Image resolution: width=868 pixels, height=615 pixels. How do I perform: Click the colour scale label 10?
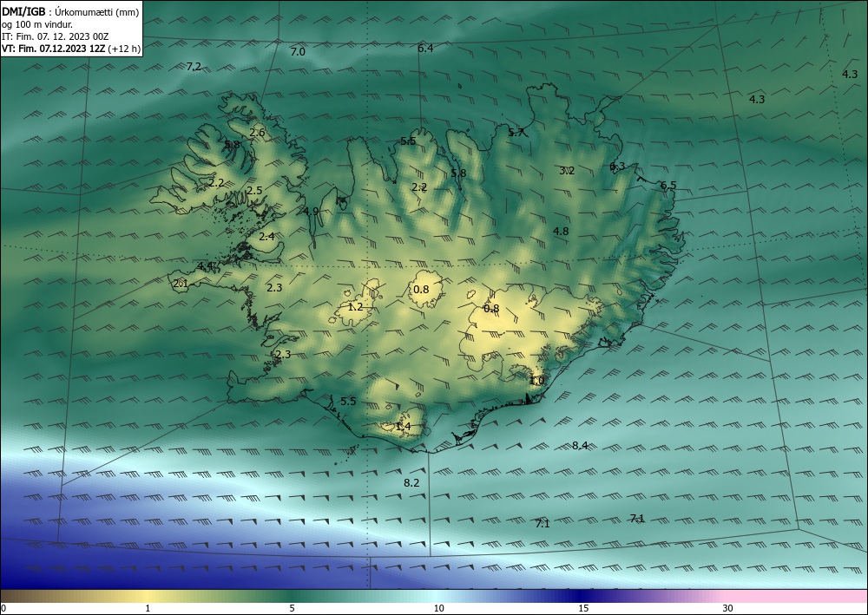coord(438,609)
